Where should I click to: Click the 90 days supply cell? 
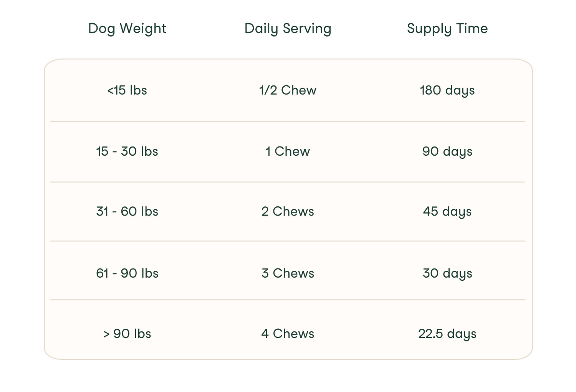tap(447, 152)
